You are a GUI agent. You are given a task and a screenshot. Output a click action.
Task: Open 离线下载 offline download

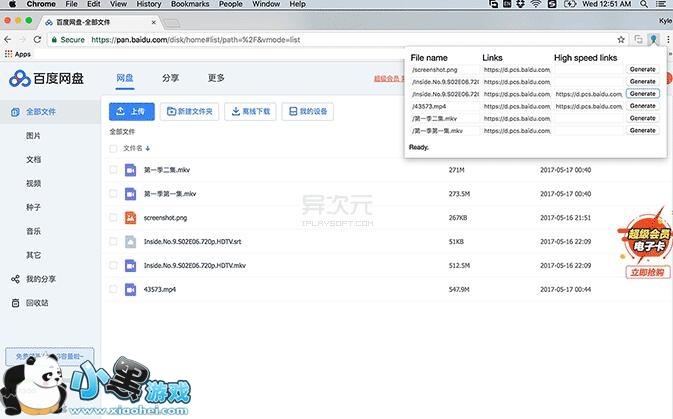coord(249,112)
